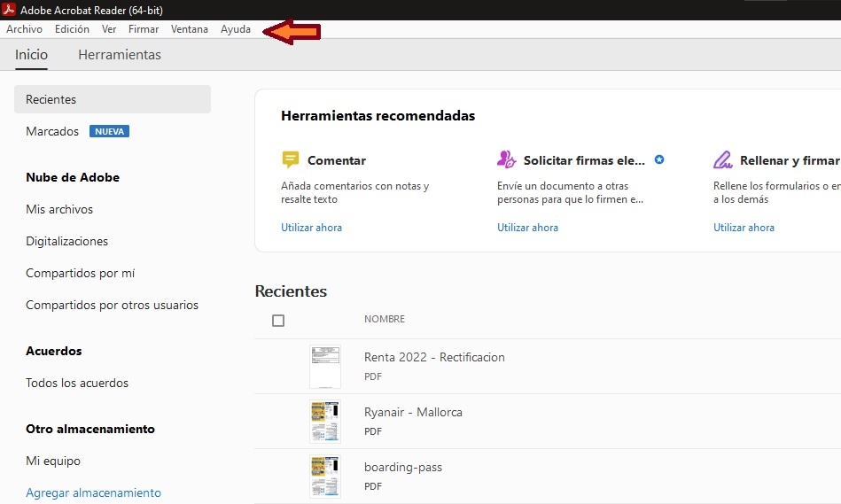Select the file name Ryanair - Mallorca

[413, 412]
